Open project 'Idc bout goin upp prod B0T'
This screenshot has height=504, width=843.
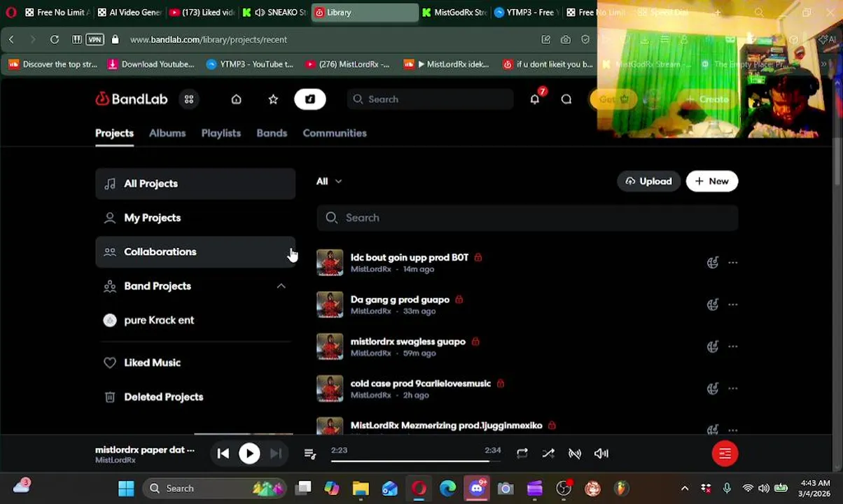410,258
